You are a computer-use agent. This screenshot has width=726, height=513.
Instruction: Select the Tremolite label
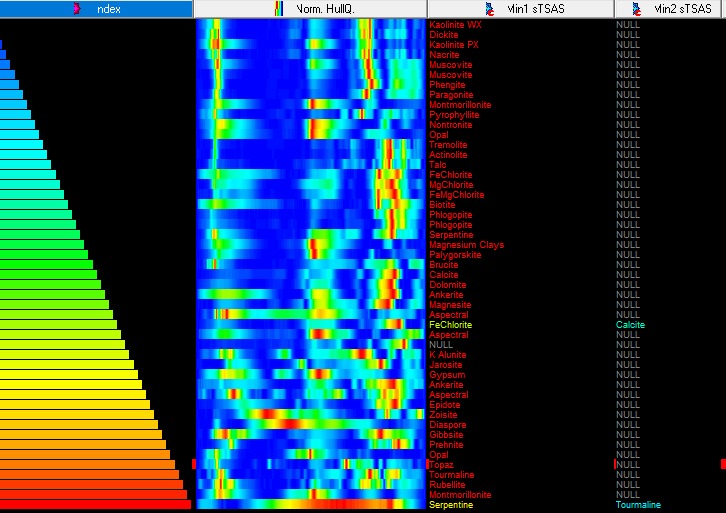448,145
